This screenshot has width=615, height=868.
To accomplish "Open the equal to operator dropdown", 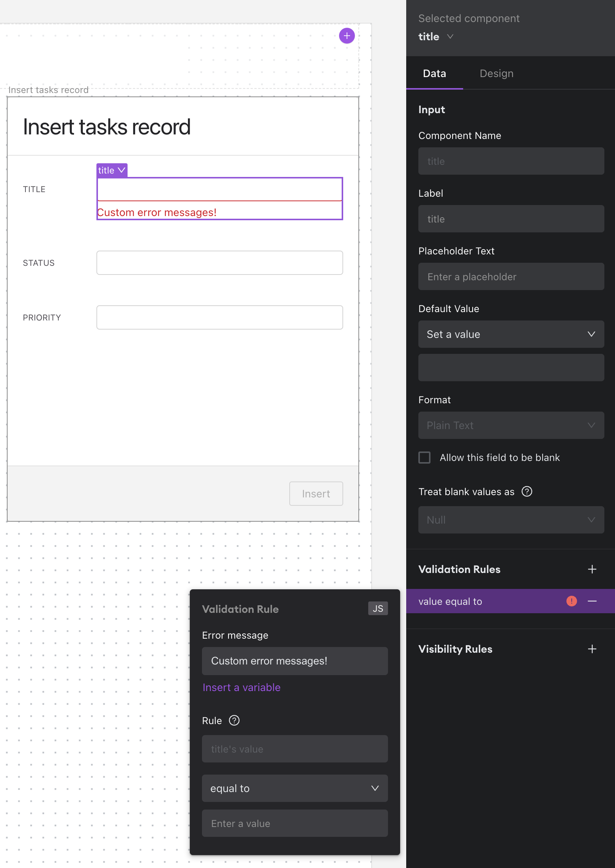I will tap(295, 788).
